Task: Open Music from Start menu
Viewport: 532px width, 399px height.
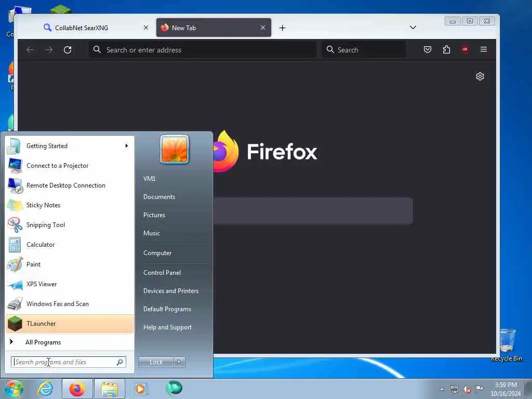Action: (151, 233)
